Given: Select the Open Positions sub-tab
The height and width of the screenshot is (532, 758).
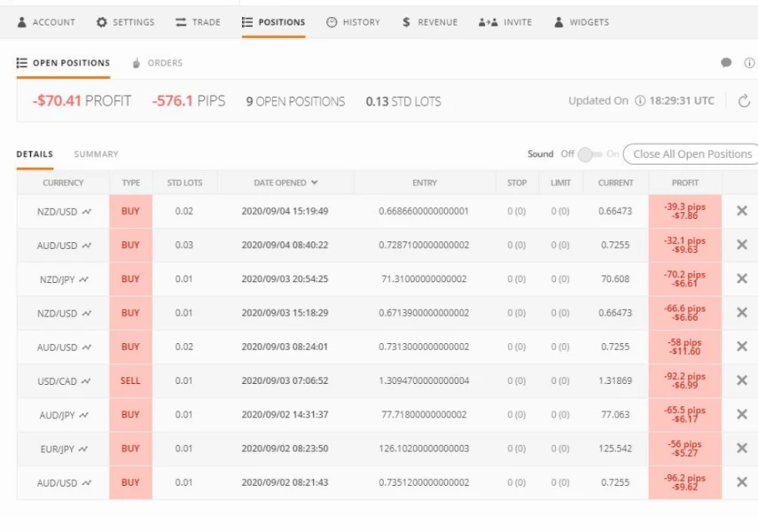Looking at the screenshot, I should click(x=63, y=63).
